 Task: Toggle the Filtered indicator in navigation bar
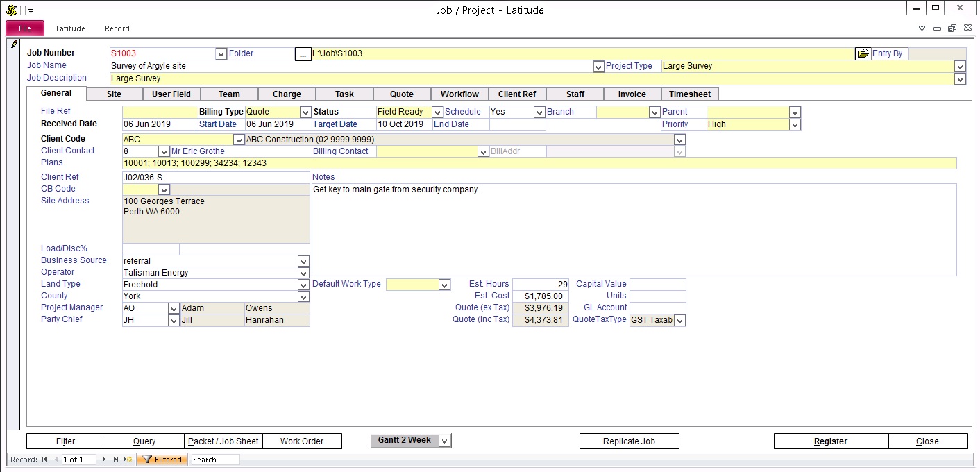click(162, 460)
